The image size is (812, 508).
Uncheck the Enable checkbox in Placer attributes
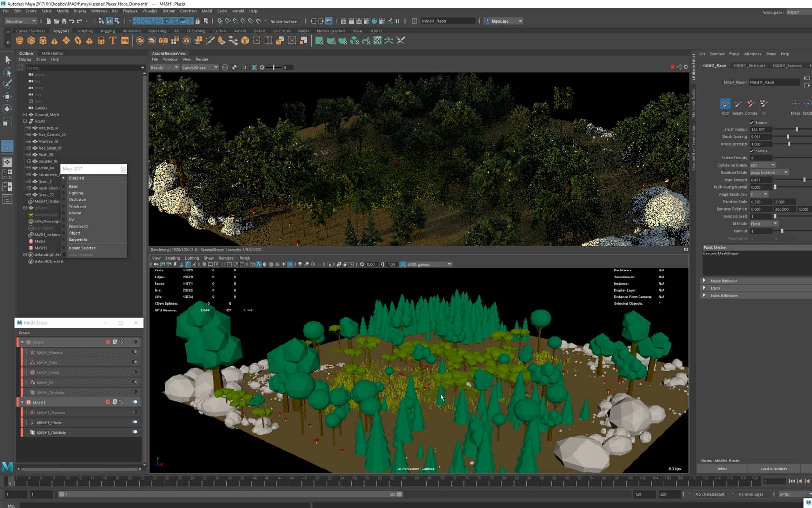click(752, 122)
